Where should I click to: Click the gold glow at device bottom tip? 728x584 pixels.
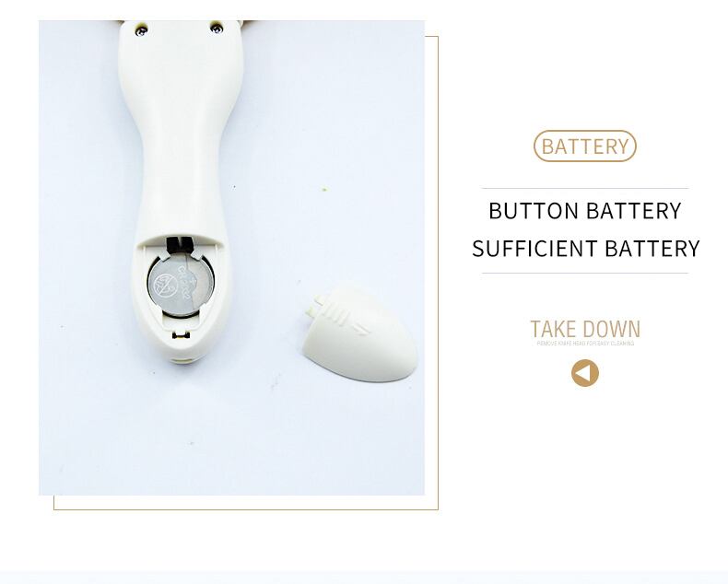(x=182, y=360)
